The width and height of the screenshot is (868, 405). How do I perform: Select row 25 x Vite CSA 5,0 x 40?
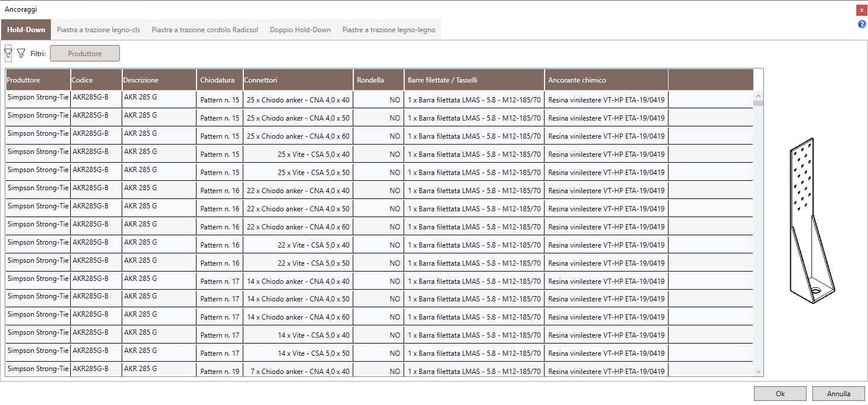click(379, 154)
